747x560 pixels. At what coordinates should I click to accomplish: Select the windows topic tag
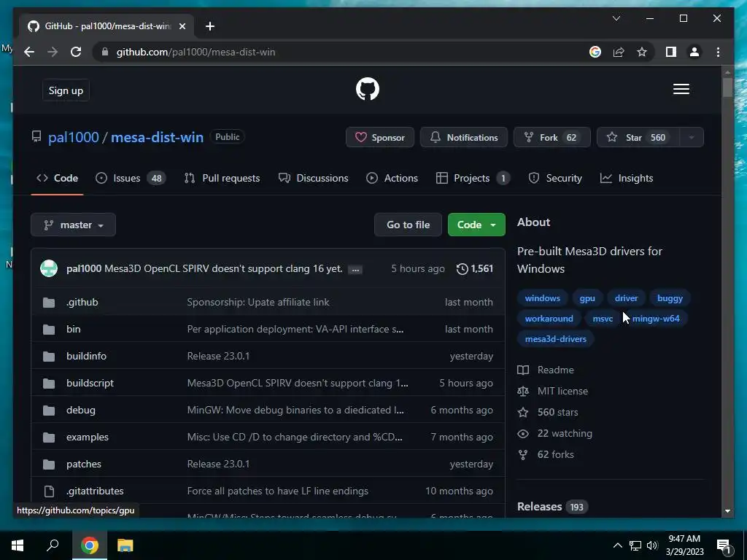542,298
